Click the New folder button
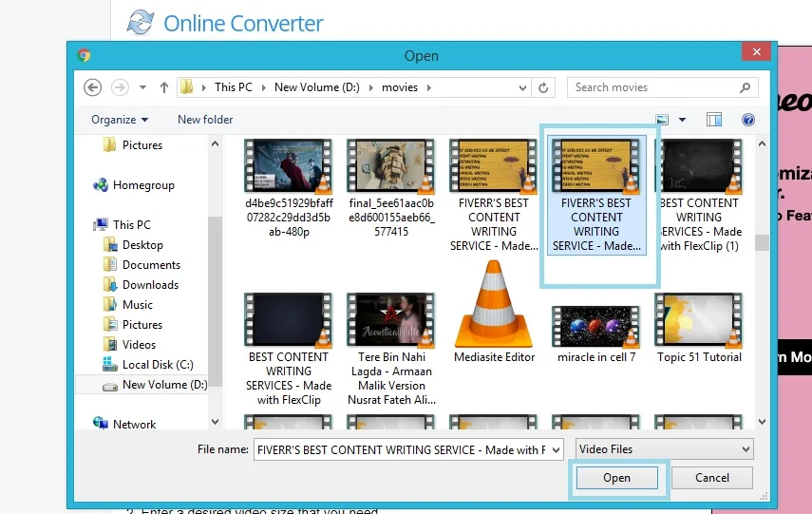 tap(205, 120)
